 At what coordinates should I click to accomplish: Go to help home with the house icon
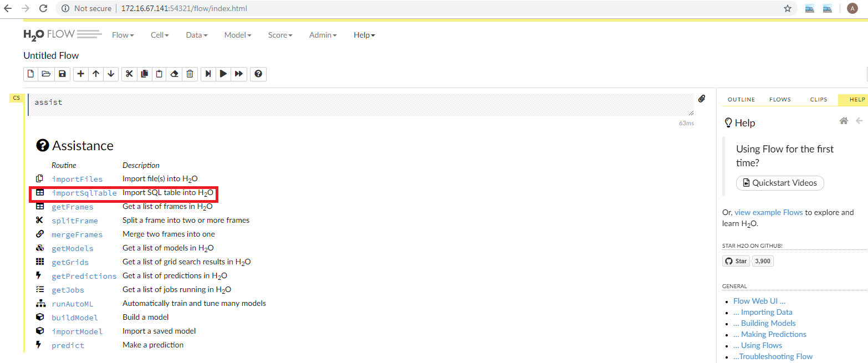point(844,121)
